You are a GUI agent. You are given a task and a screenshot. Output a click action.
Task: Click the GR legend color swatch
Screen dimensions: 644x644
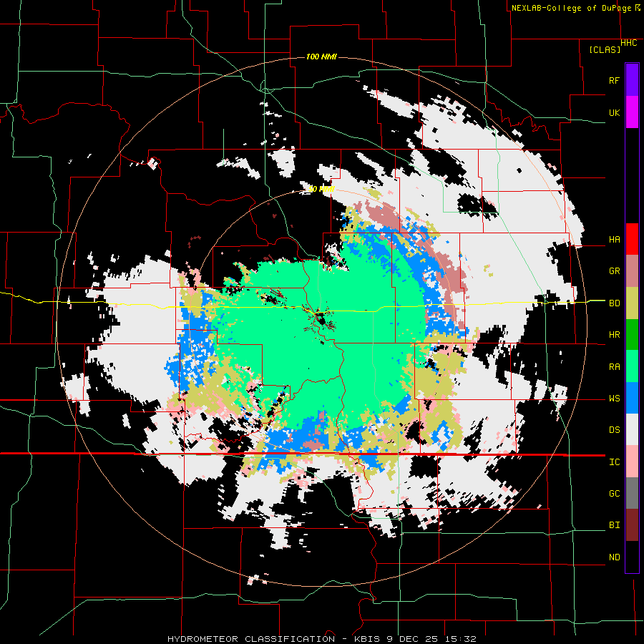point(632,271)
